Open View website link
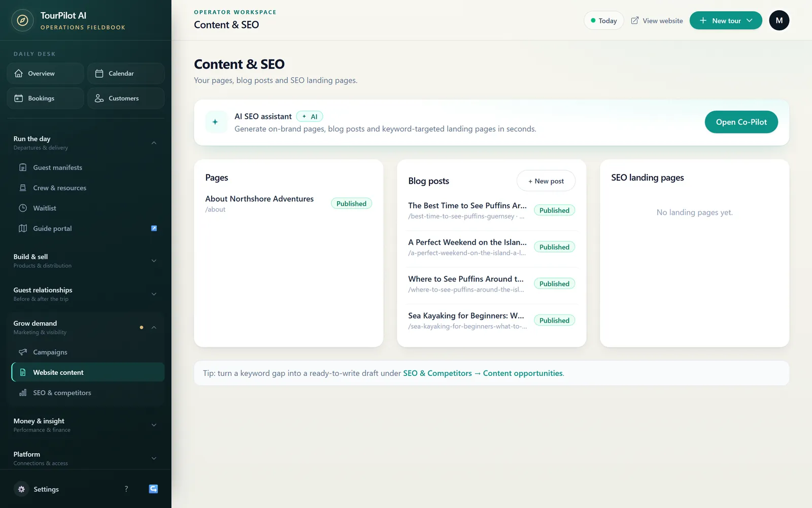 coord(657,21)
